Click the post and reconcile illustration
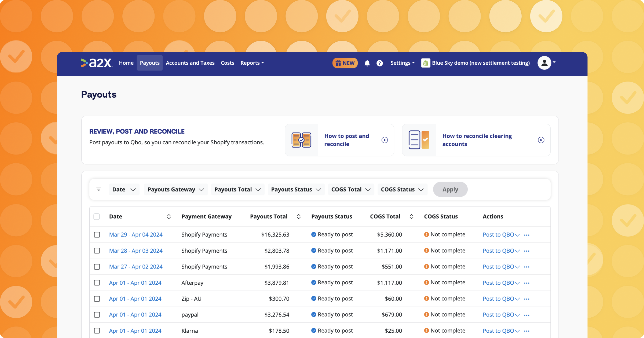This screenshot has width=644, height=338. pyautogui.click(x=301, y=140)
